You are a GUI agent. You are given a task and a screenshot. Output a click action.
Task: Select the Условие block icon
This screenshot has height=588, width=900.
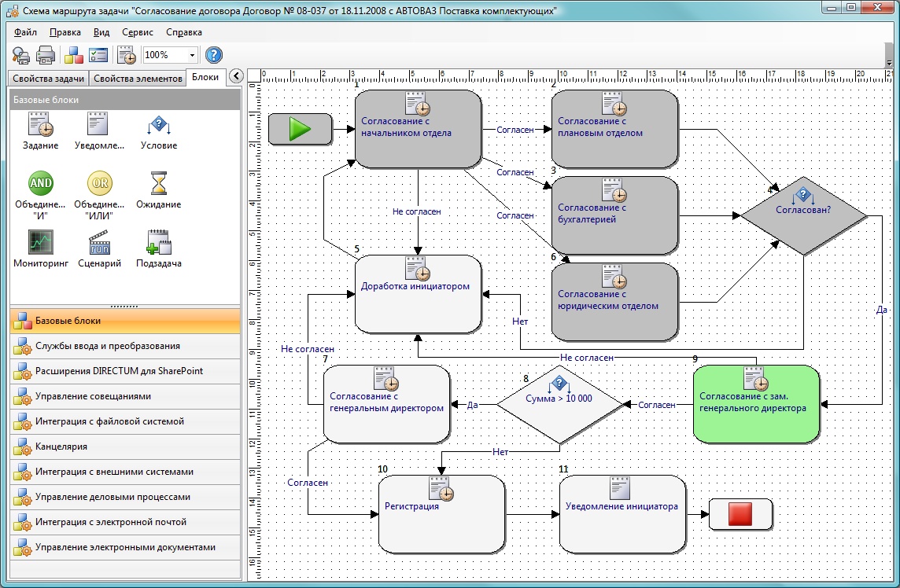coord(158,124)
